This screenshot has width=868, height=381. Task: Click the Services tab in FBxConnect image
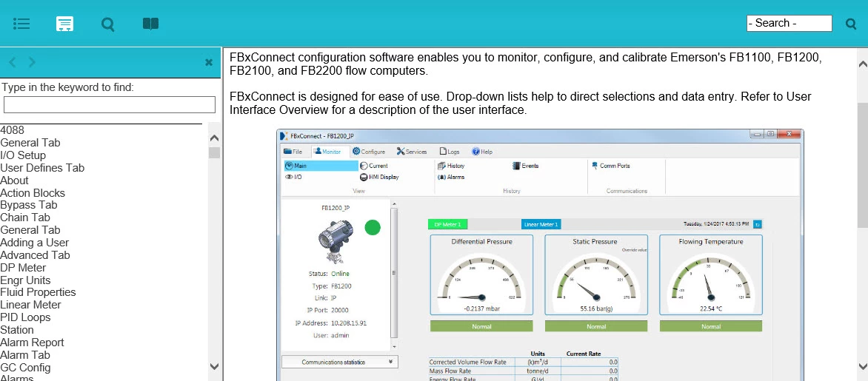point(411,152)
